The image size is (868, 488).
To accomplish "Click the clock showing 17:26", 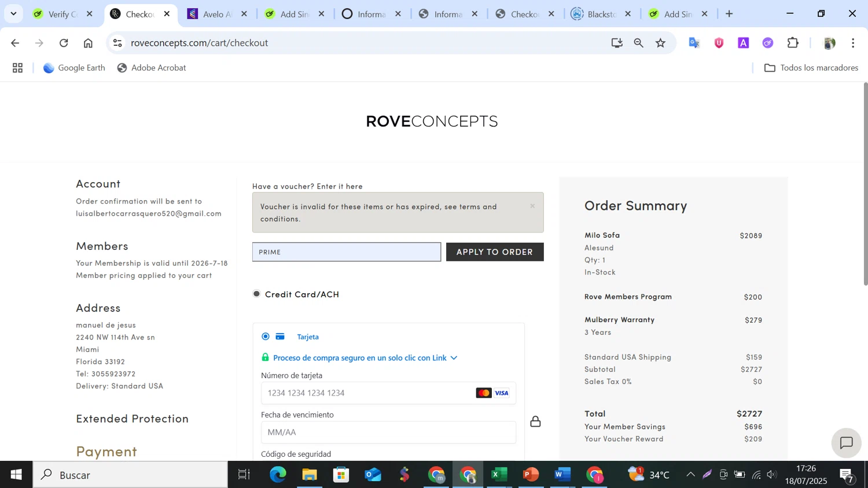I will [806, 468].
